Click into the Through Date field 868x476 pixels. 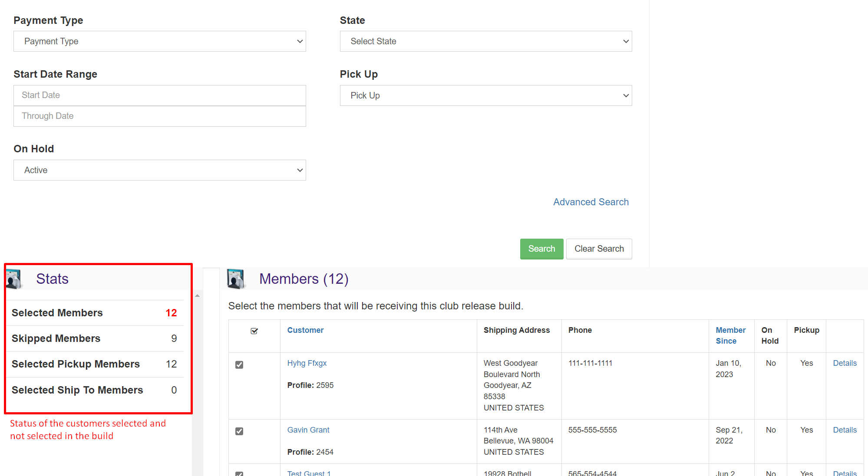159,116
